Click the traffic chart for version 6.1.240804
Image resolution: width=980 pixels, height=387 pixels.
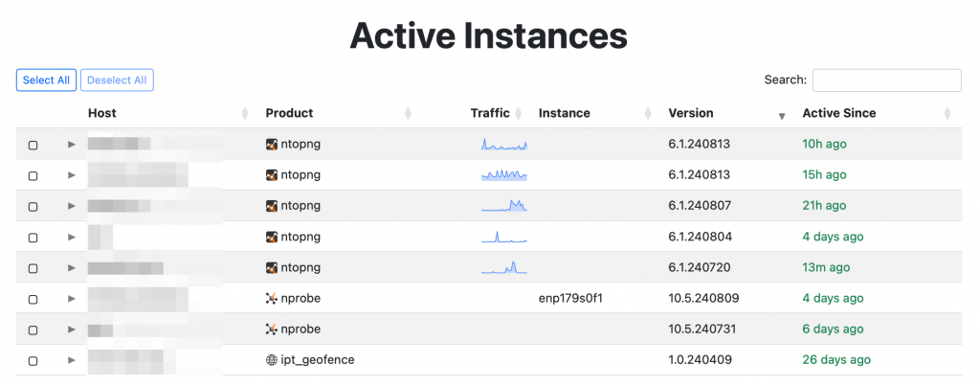point(504,237)
